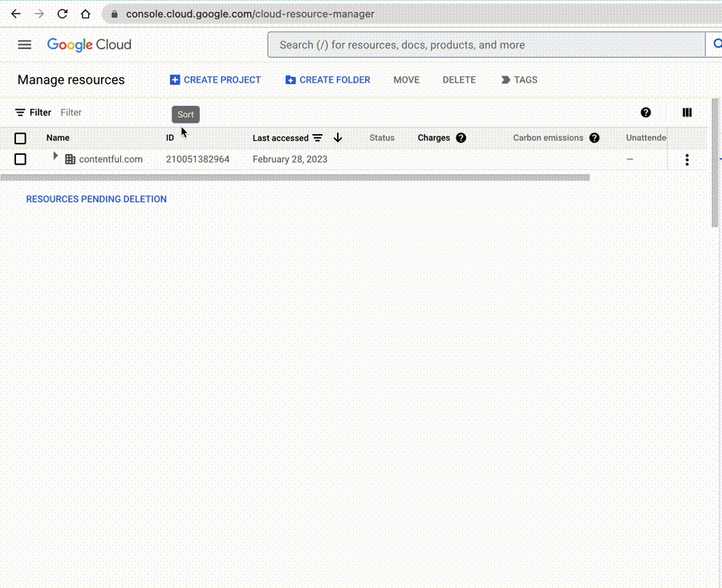Click the browser back arrow
Image resolution: width=722 pixels, height=588 pixels.
[15, 14]
